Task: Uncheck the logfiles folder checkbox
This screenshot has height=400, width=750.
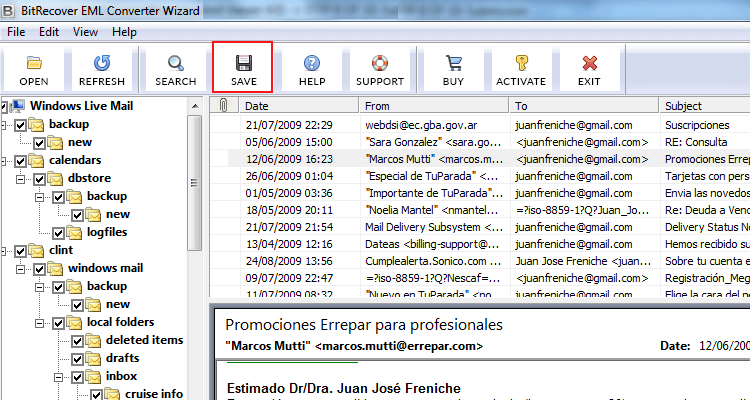Action: click(x=59, y=233)
